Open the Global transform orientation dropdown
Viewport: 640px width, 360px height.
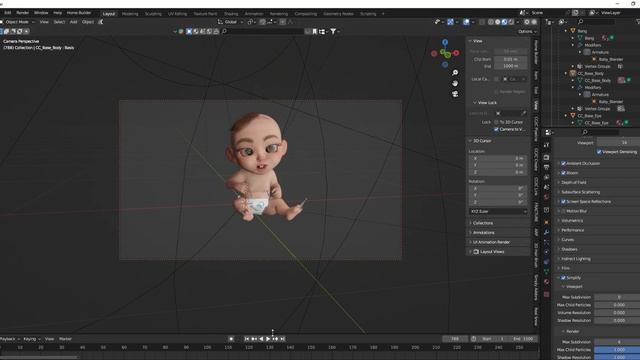click(x=231, y=22)
